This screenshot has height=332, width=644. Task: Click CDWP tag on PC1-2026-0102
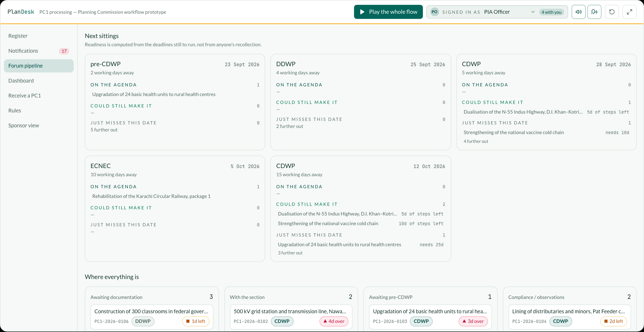[282, 321]
